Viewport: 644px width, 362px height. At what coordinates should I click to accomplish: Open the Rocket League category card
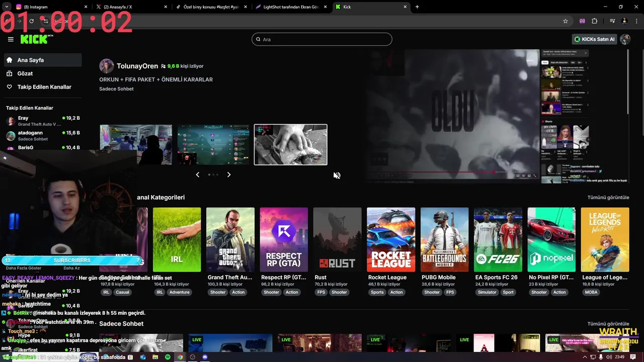391,240
